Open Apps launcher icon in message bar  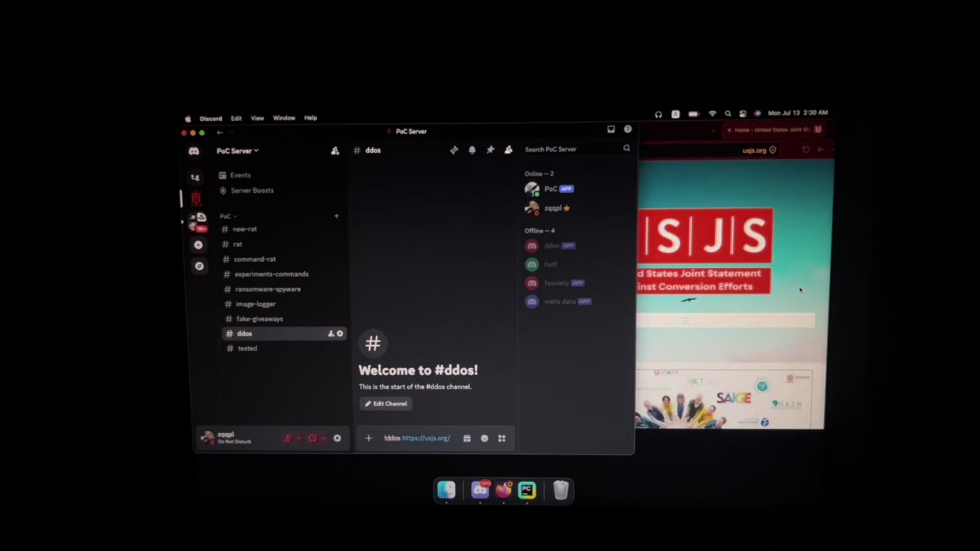pos(501,439)
